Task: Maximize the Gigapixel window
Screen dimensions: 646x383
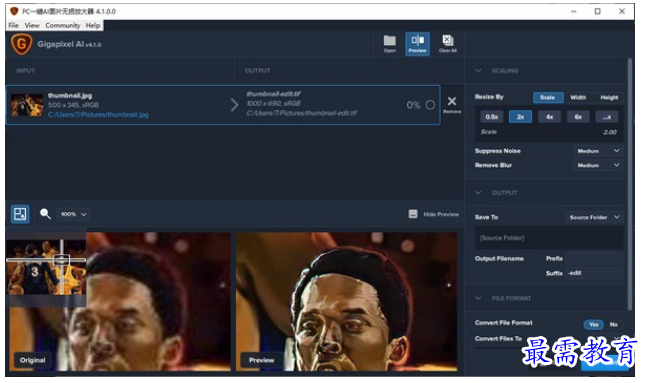Action: tap(597, 11)
